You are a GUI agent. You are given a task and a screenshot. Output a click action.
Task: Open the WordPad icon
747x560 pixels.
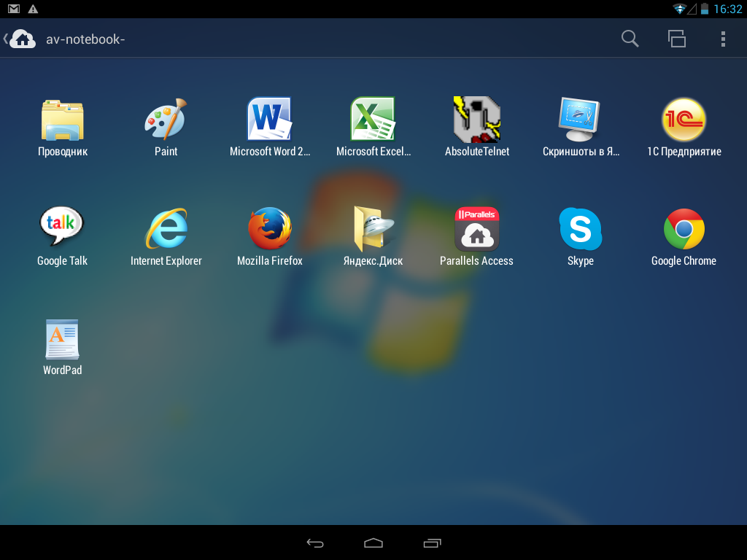[63, 340]
